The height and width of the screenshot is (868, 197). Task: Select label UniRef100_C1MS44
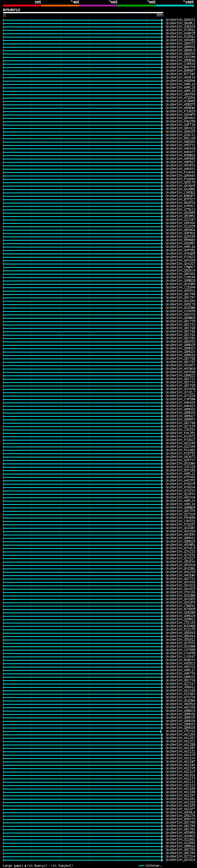[180, 277]
